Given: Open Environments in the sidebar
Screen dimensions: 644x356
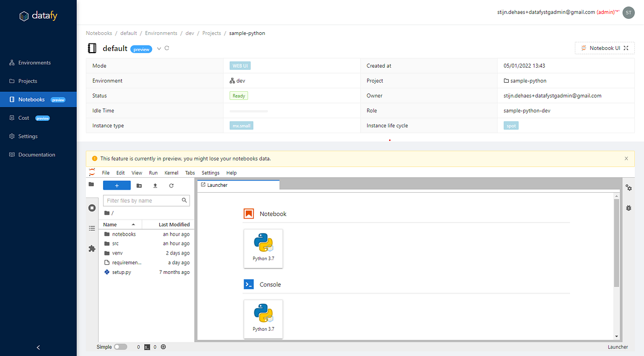Looking at the screenshot, I should point(34,62).
